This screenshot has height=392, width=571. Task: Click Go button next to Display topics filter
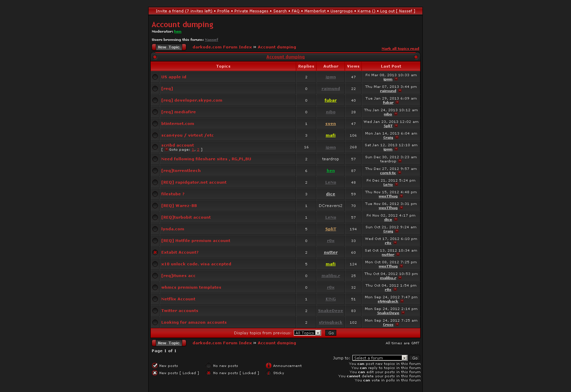[x=331, y=333]
